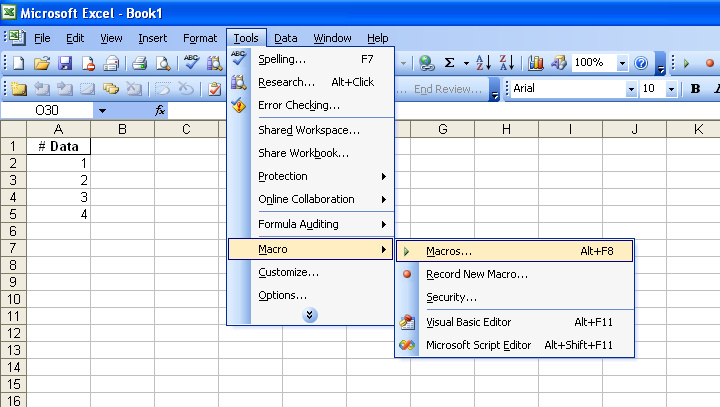Open the Edit menu
The height and width of the screenshot is (407, 720).
[75, 38]
